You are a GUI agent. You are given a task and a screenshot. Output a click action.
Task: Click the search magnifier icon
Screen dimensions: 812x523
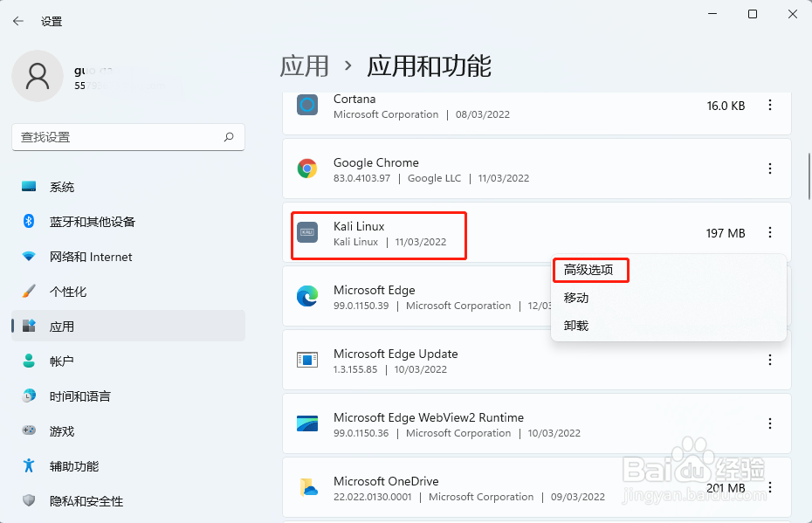229,137
